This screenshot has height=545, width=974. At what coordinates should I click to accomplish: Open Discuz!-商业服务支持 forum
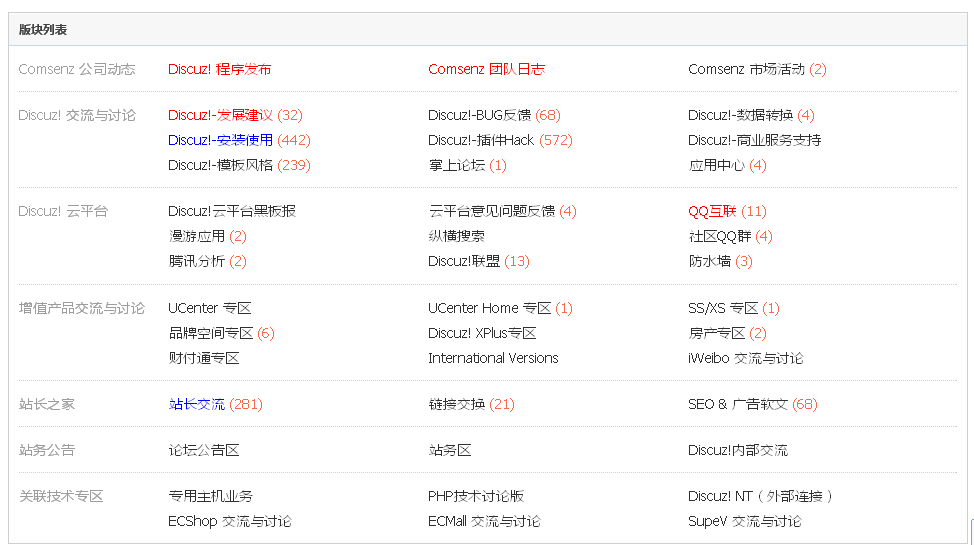coord(754,140)
